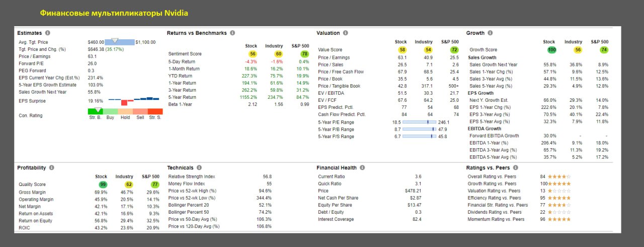The height and width of the screenshot is (247, 644).
Task: Click the Value Score industry badge 54
Action: click(x=428, y=50)
